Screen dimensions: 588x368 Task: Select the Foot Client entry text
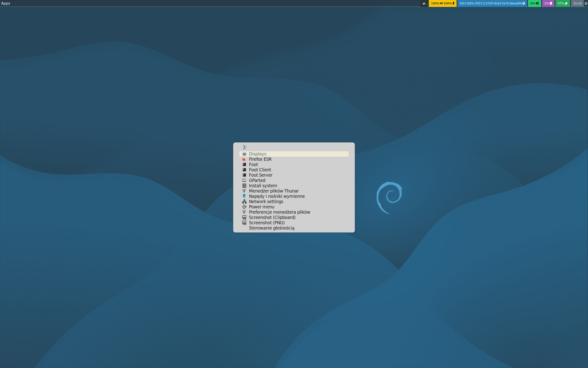tap(260, 170)
